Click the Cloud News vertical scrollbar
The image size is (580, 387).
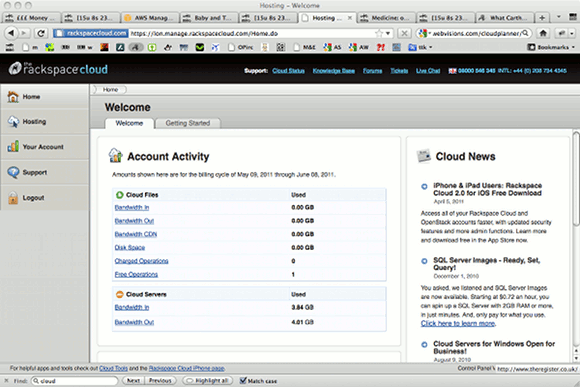[x=576, y=178]
